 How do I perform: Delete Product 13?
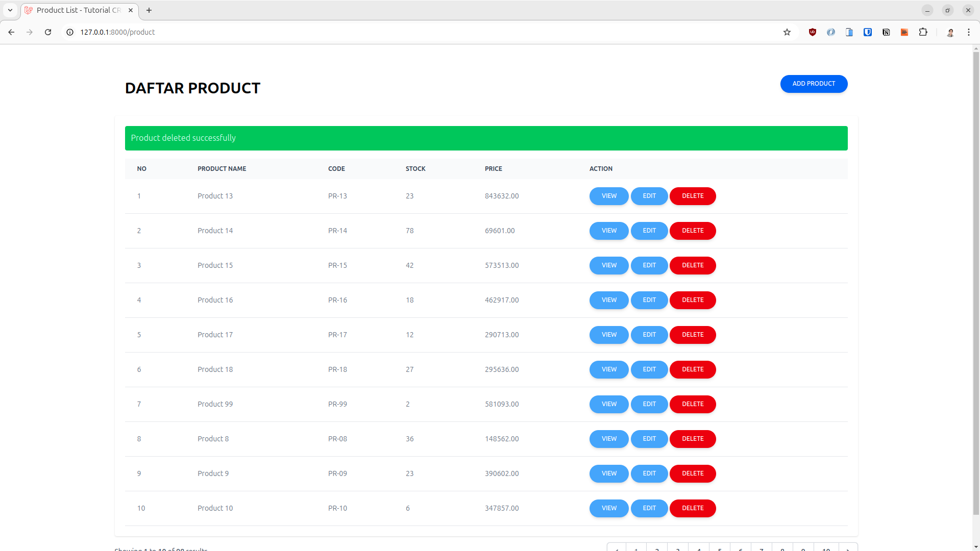692,196
